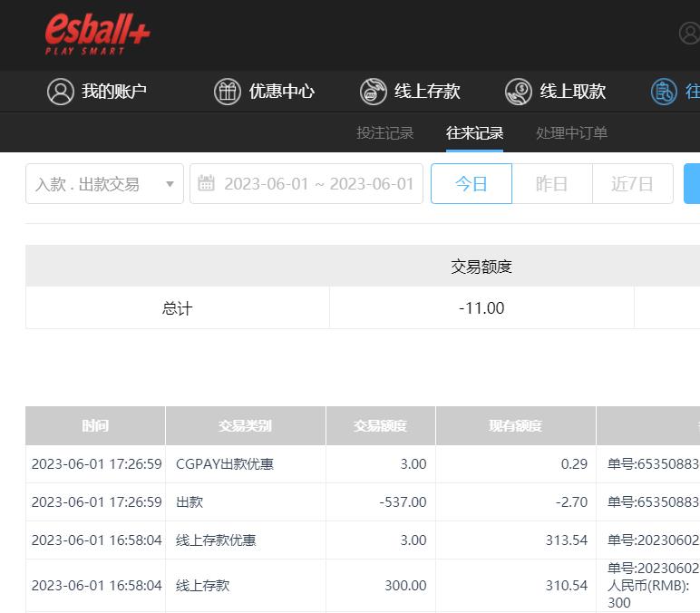Select the 今日 filter button
This screenshot has width=700, height=613.
pos(472,183)
